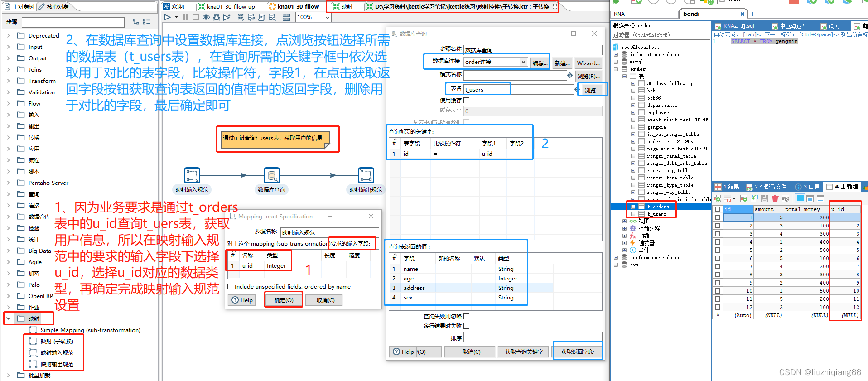Select the 映射输出规范 step on canvas
The image size is (868, 381).
366,175
